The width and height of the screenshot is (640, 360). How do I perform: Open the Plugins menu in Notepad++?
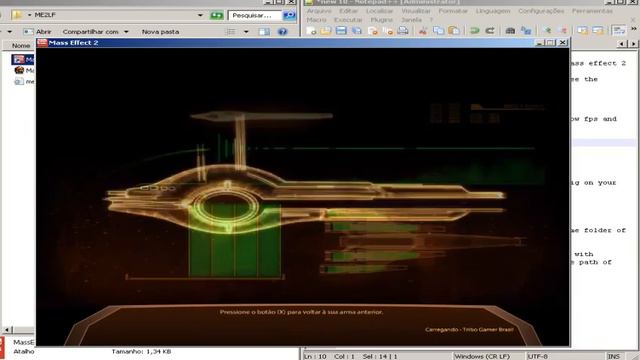coord(382,20)
